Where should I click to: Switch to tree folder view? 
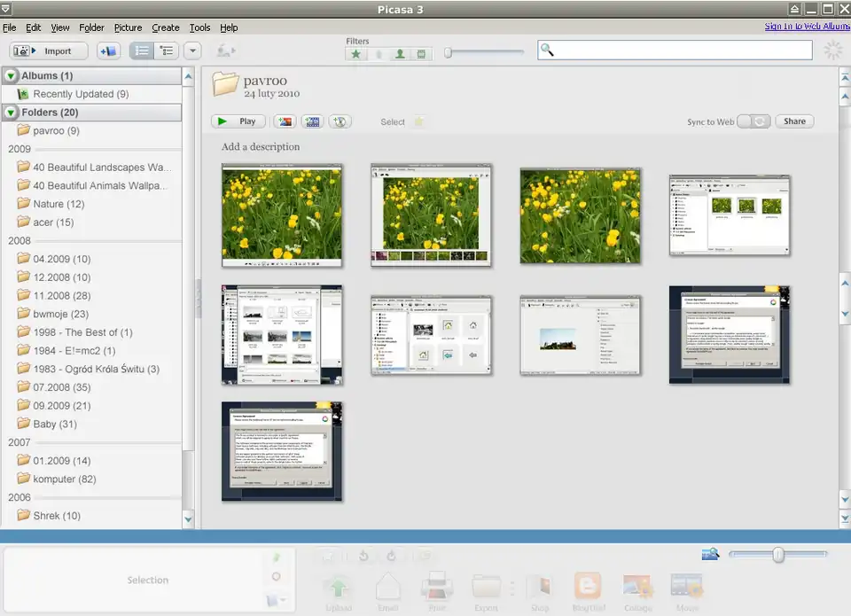pyautogui.click(x=166, y=51)
